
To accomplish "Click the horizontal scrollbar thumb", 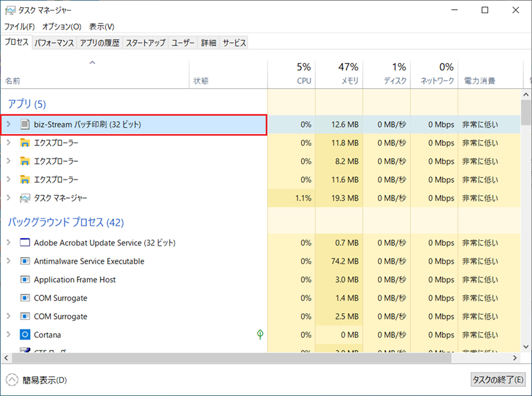I will click(231, 358).
